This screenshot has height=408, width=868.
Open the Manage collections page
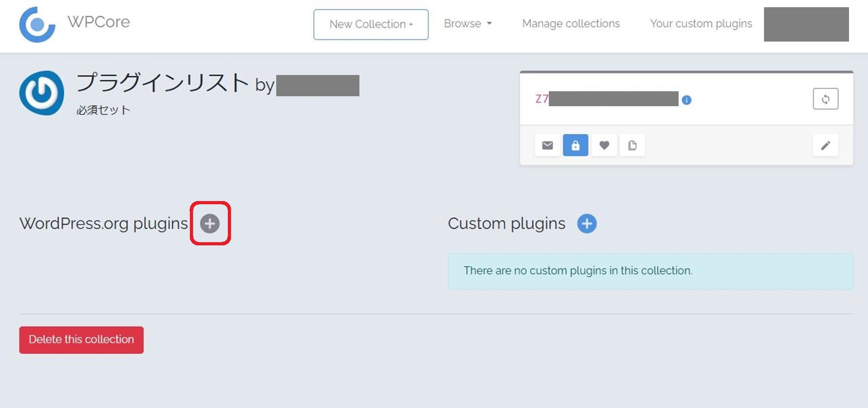click(x=571, y=23)
